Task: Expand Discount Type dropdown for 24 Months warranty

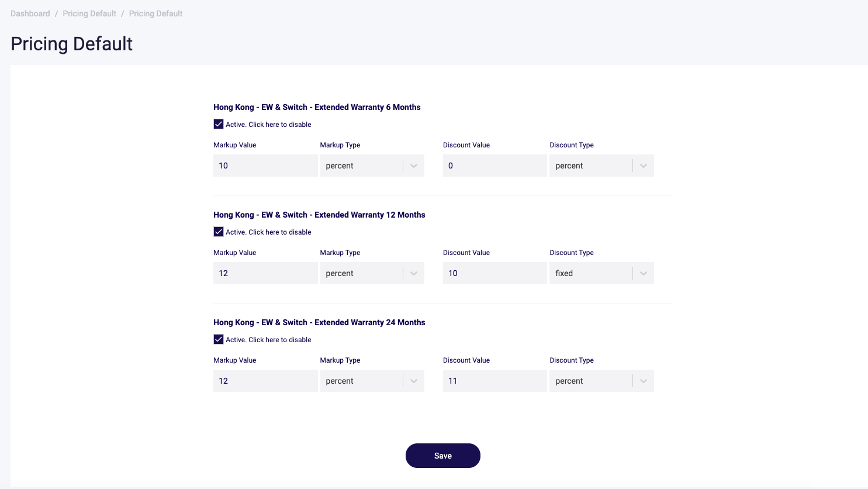Action: (x=601, y=381)
